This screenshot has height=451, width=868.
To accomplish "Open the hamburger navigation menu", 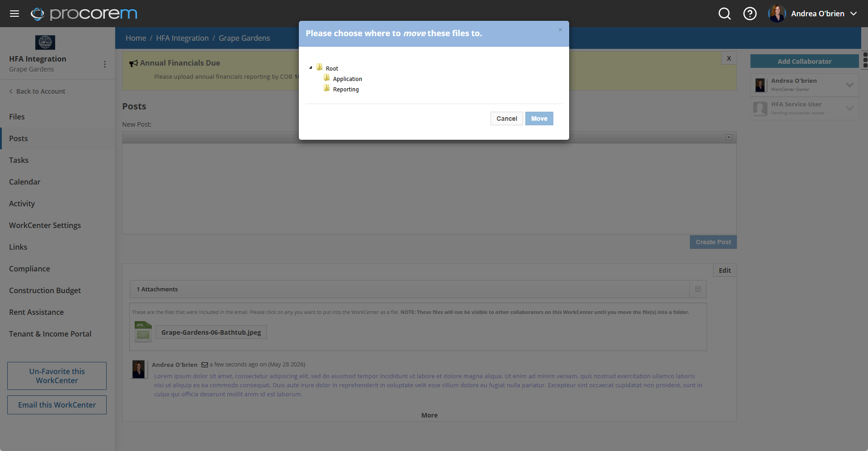I will click(14, 14).
